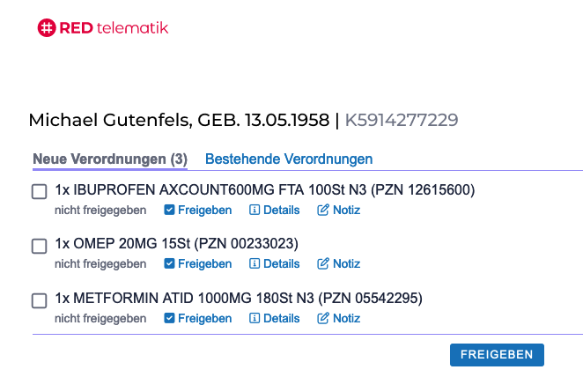The image size is (583, 392).
Task: Click the Freigeben checkmark icon for OMEP
Action: click(x=169, y=263)
